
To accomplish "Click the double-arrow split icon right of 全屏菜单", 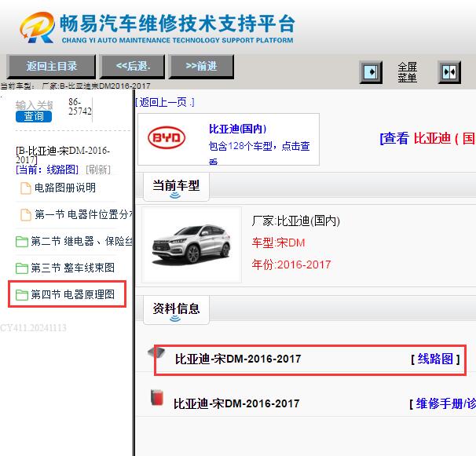I will [x=449, y=72].
